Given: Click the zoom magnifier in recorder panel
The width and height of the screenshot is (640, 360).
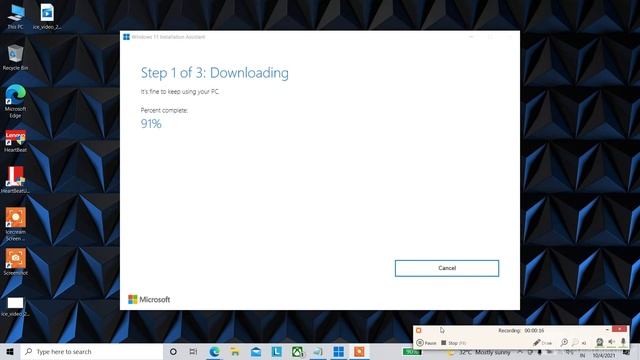Looking at the screenshot, I should 564,342.
